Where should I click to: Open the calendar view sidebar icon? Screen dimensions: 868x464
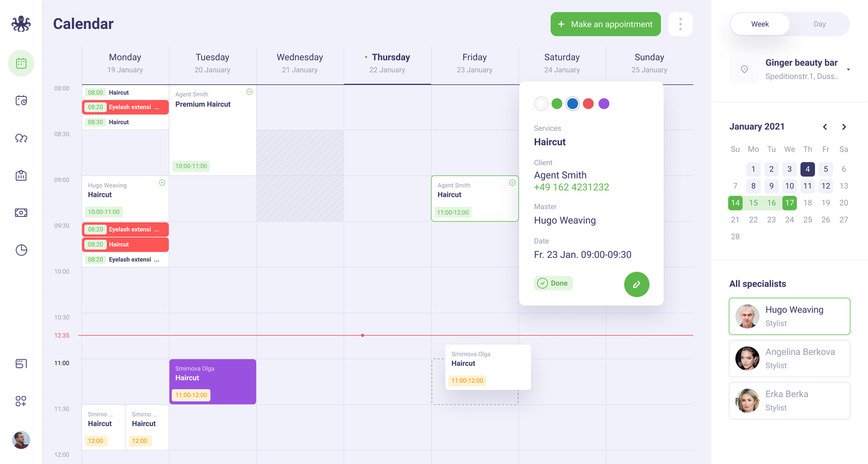[21, 63]
